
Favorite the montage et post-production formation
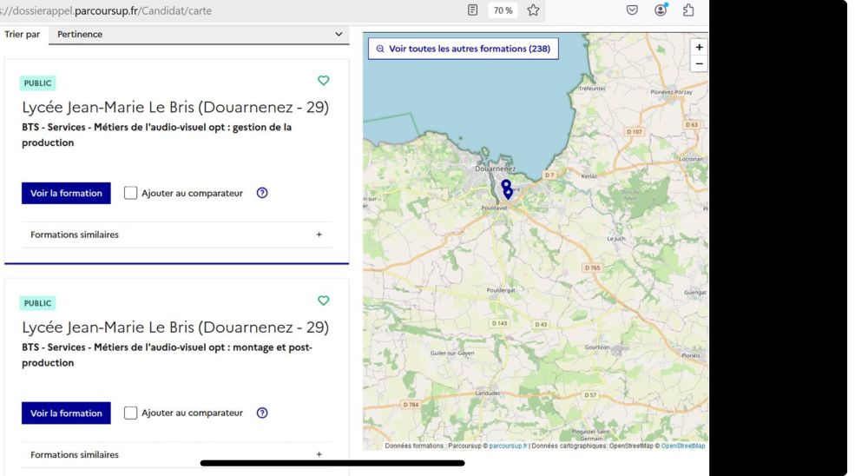click(323, 301)
